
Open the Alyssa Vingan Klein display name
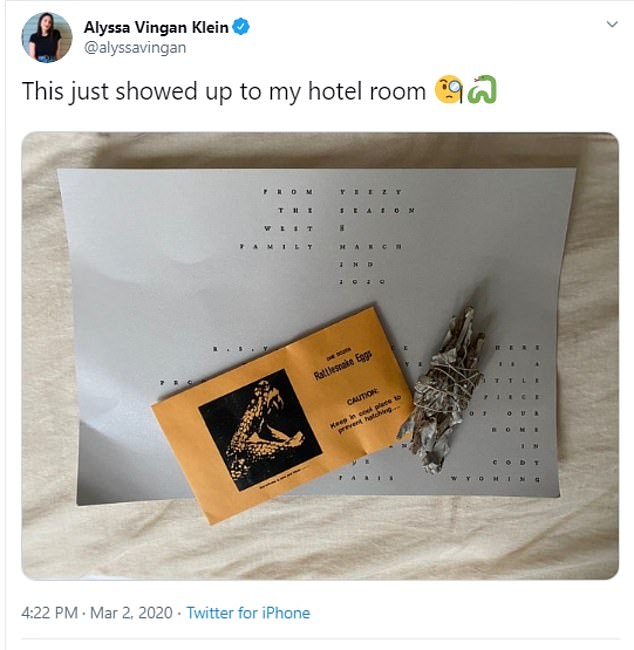pyautogui.click(x=156, y=28)
